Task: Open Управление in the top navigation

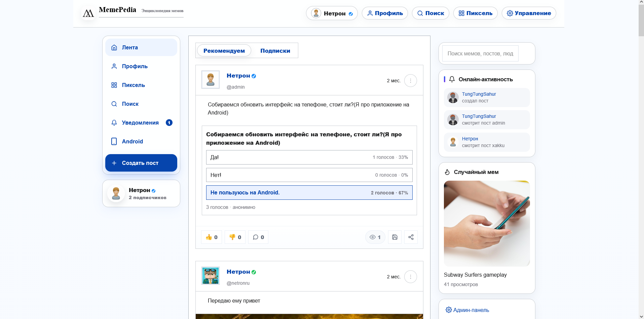Action: point(529,13)
